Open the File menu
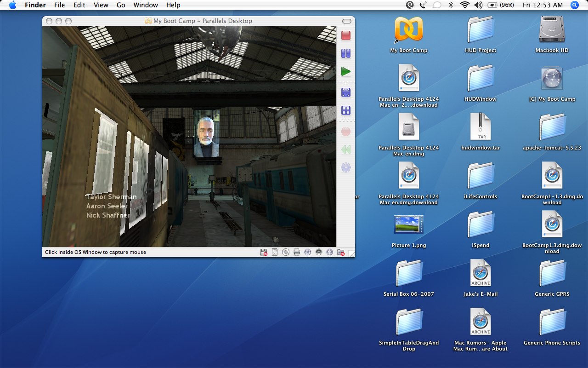 click(59, 5)
